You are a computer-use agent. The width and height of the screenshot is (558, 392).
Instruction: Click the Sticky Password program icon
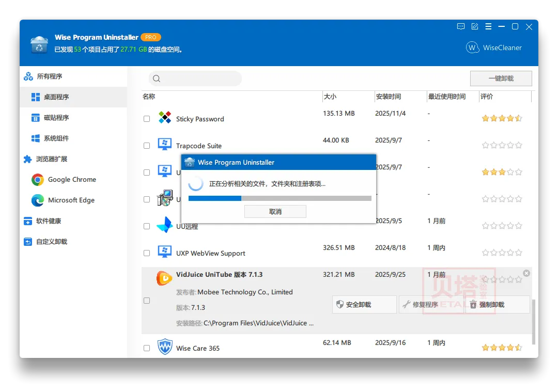(x=165, y=117)
